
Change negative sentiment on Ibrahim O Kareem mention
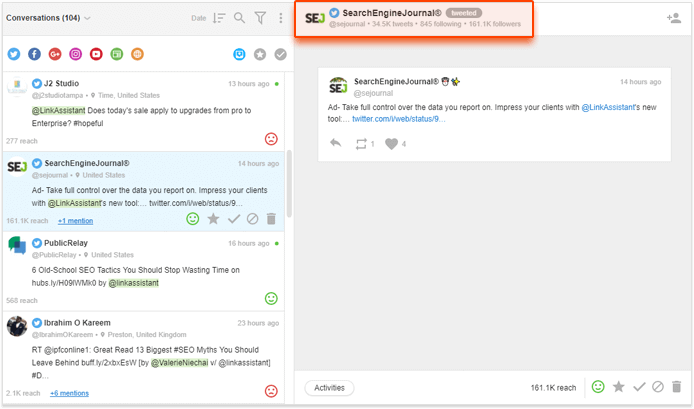(x=271, y=391)
